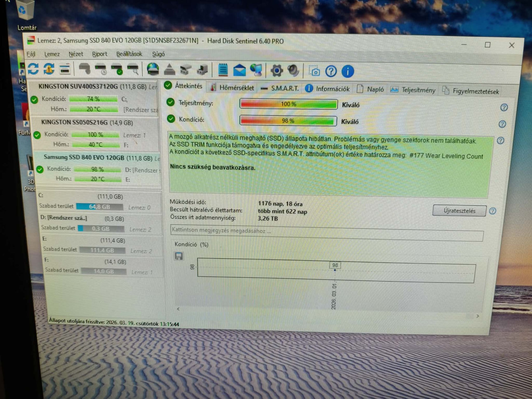Click the monitor with globe toolbar icon
Screen dimensions: 532x399
(x=256, y=71)
